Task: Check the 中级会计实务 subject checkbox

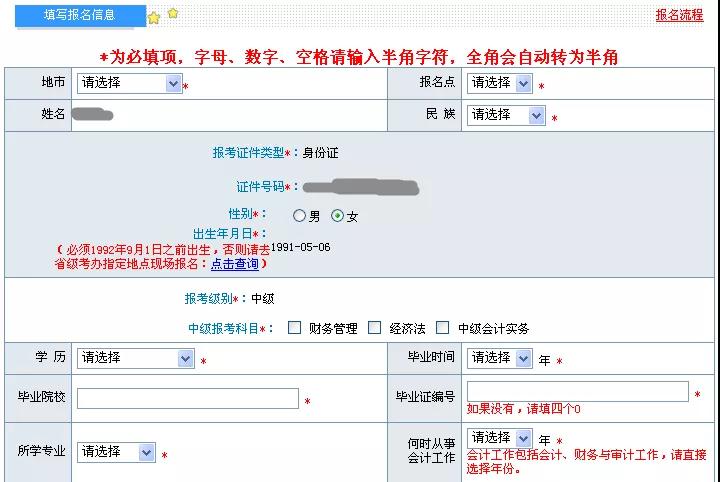Action: pos(443,328)
